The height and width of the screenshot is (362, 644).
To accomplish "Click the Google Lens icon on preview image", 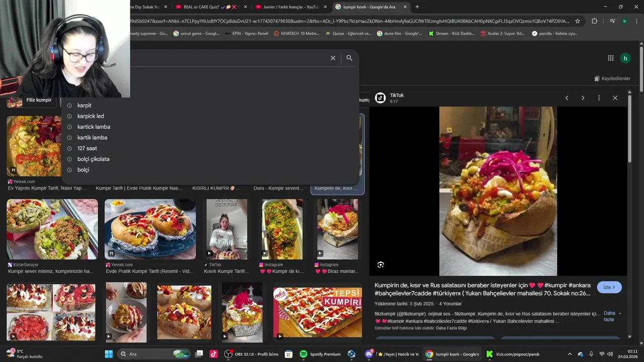I will coord(380,264).
